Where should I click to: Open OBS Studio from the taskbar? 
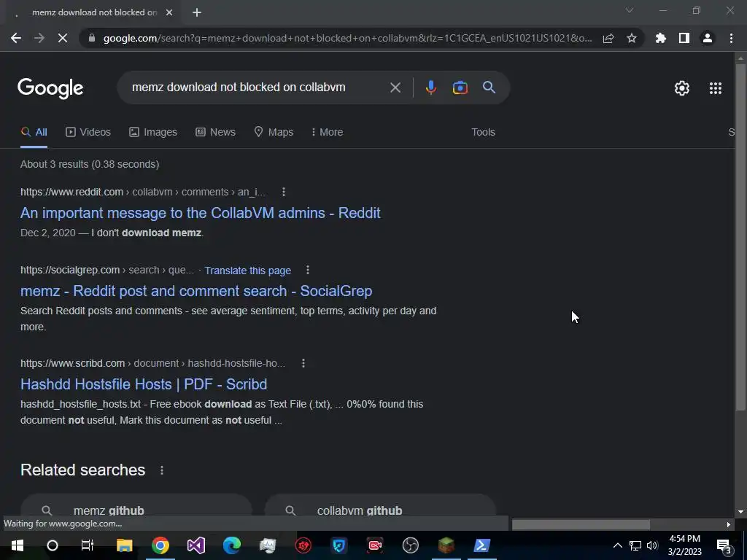click(x=410, y=545)
